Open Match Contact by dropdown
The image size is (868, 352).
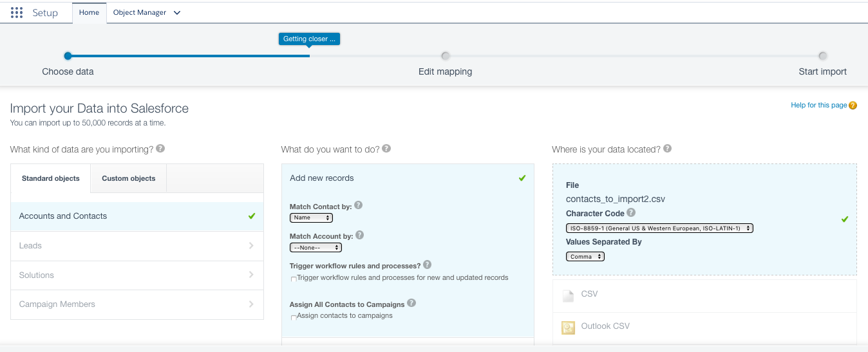(x=311, y=218)
